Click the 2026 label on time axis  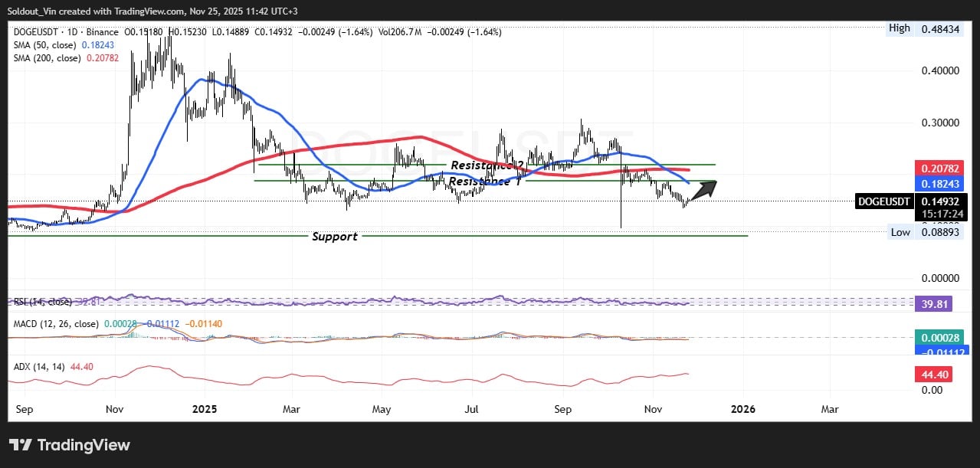point(742,409)
